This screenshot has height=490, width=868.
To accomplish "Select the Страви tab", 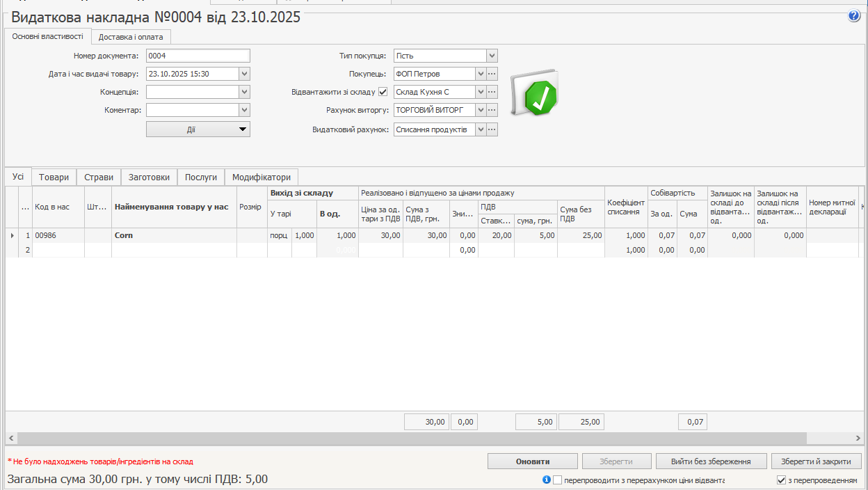I will tap(99, 177).
